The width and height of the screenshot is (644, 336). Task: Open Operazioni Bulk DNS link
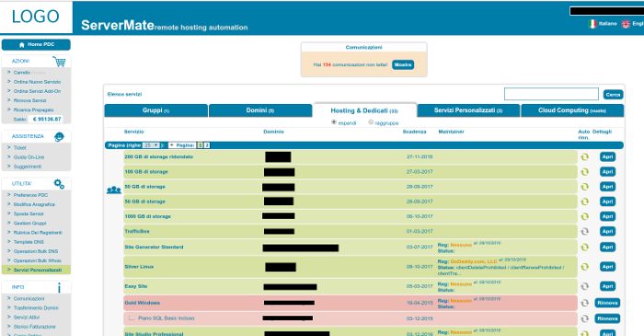pos(36,251)
